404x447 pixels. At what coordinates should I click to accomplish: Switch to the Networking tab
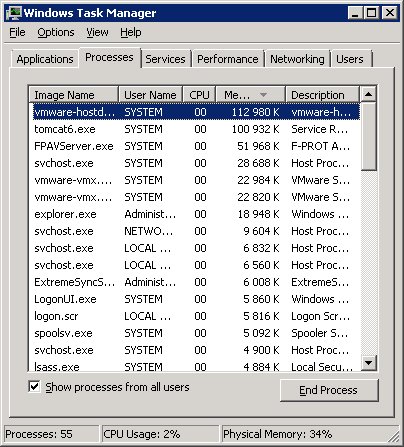pos(297,59)
